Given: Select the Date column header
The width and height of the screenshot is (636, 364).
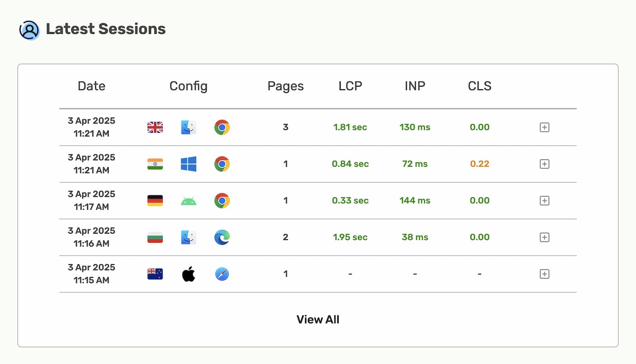Looking at the screenshot, I should (x=91, y=86).
